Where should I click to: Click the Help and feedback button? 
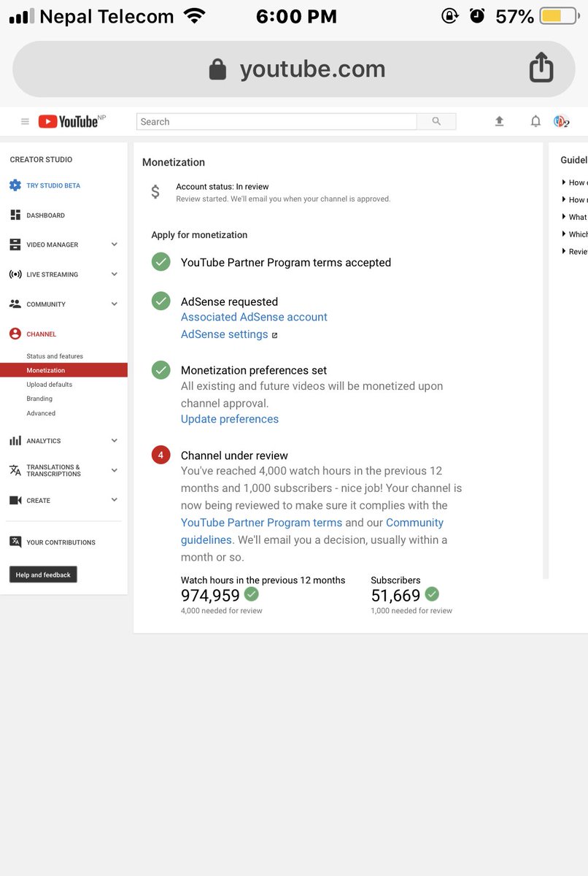[43, 575]
